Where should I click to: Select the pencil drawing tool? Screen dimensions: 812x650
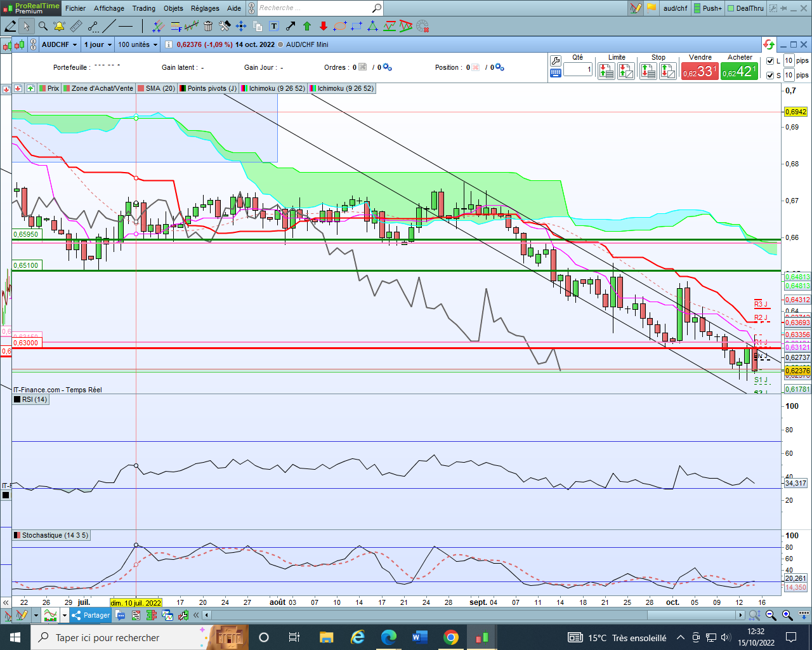tap(10, 26)
